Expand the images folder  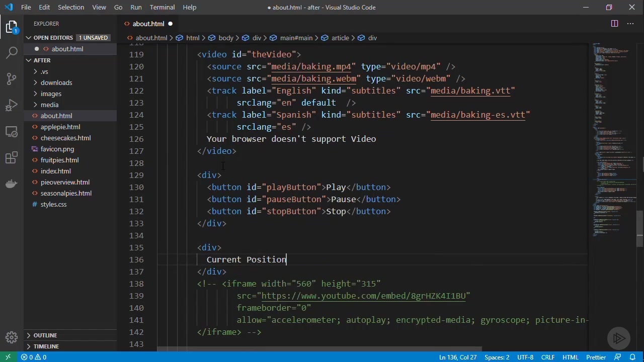pos(51,94)
